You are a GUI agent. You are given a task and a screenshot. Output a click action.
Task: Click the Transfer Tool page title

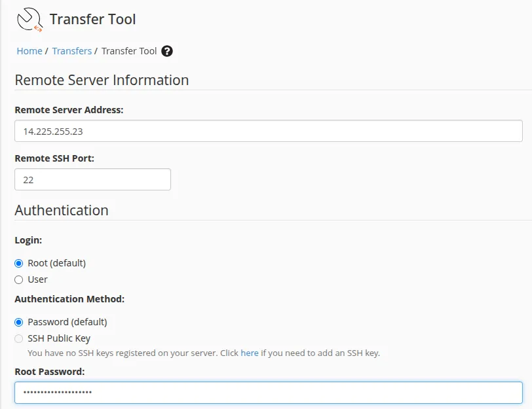point(92,19)
